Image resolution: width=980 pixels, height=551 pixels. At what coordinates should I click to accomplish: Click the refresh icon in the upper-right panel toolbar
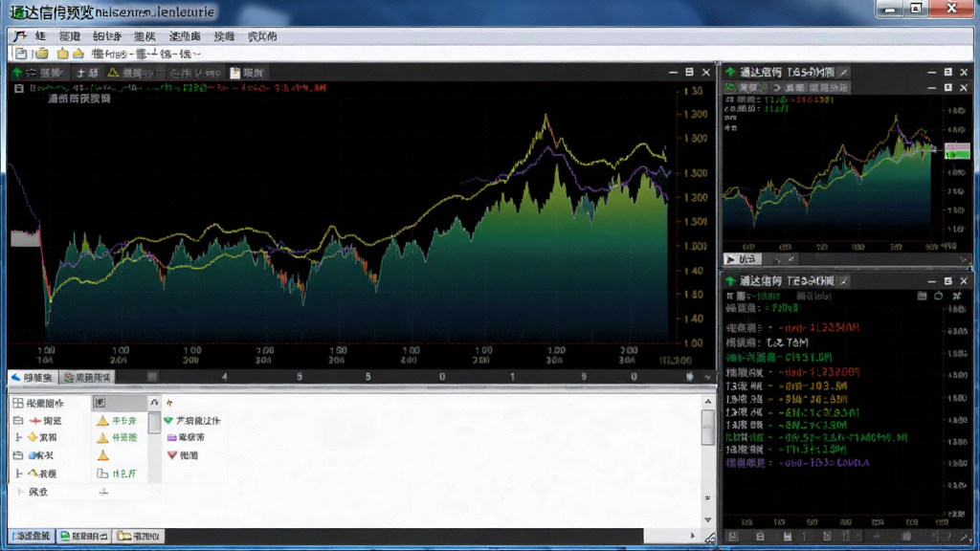point(777,88)
